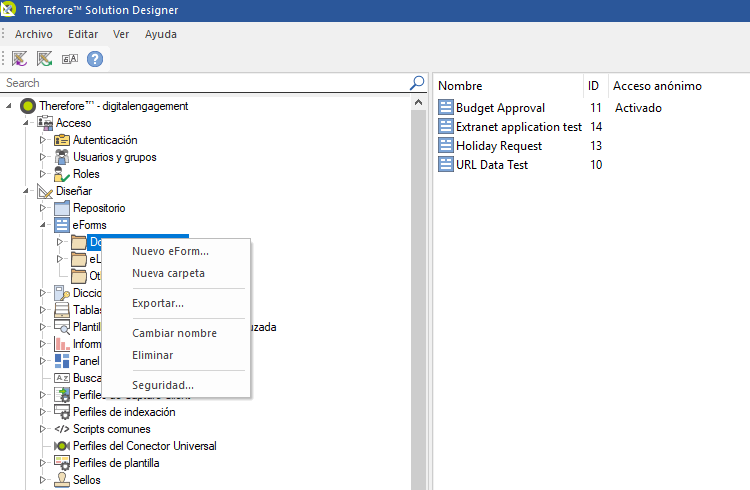Click the Usuarios y grupos icon
Screen dimensions: 750x490
click(62, 157)
